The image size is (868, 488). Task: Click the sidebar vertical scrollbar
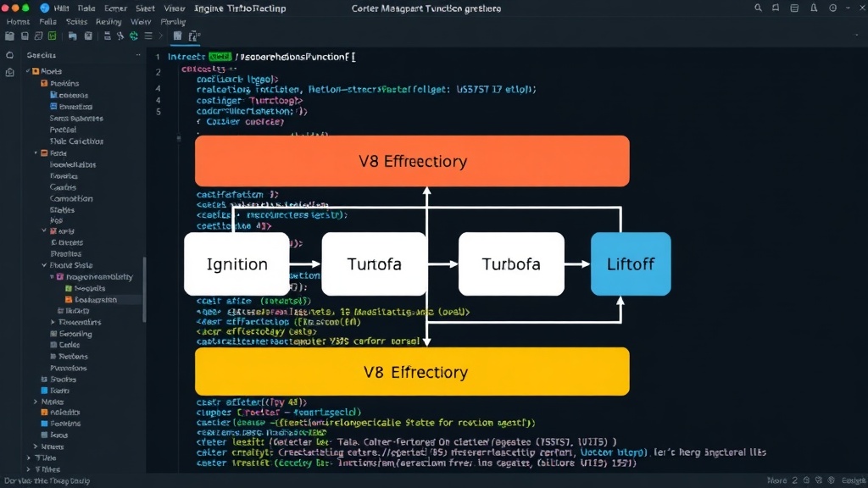tap(144, 290)
